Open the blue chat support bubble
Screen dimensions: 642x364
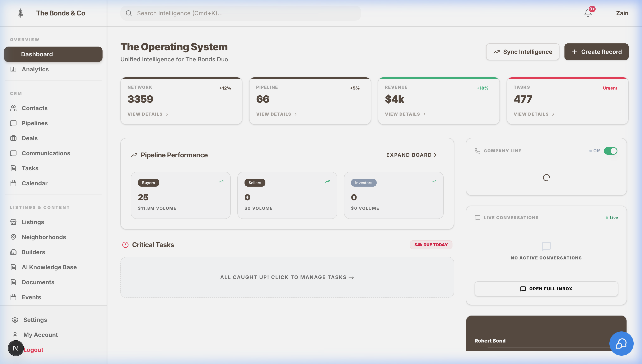(x=621, y=344)
